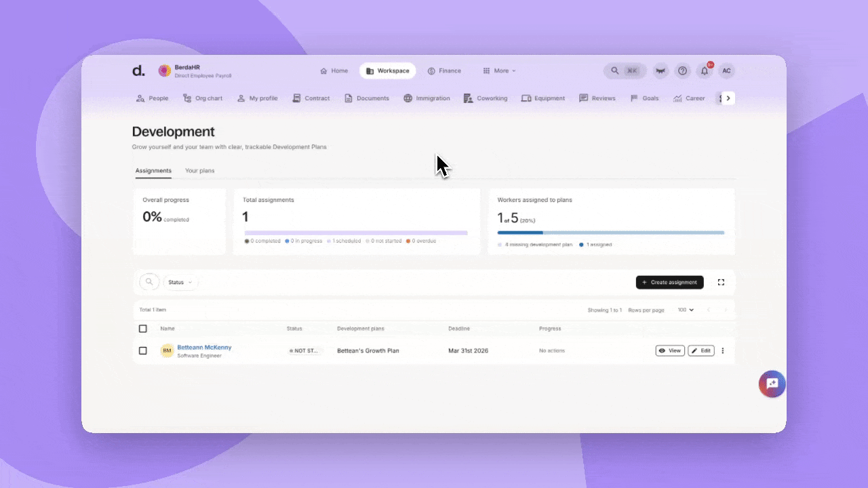Click the Deel logo
868x488 pixels.
point(138,70)
